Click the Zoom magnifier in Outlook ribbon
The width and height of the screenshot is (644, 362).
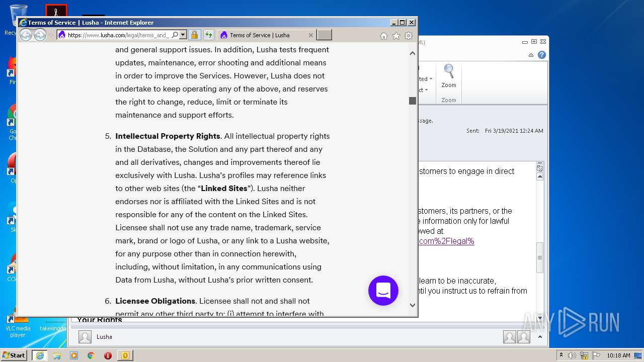pos(449,76)
